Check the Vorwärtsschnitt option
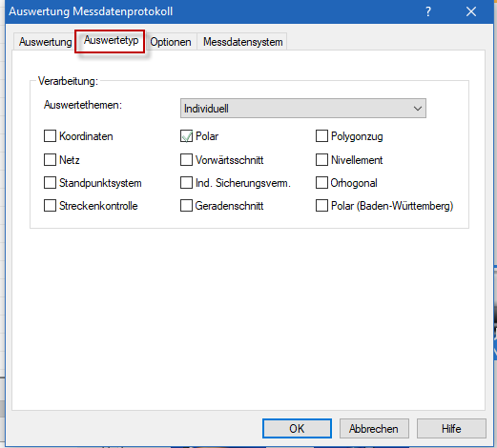The image size is (497, 448). click(x=186, y=160)
